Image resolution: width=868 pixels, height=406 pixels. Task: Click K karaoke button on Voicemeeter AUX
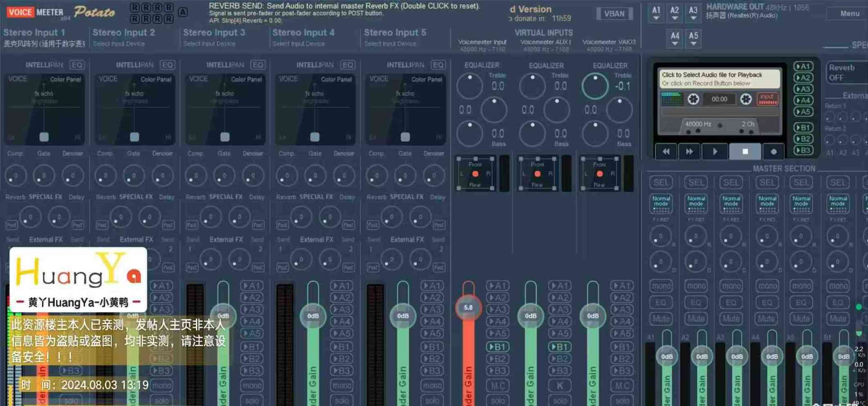pos(560,386)
